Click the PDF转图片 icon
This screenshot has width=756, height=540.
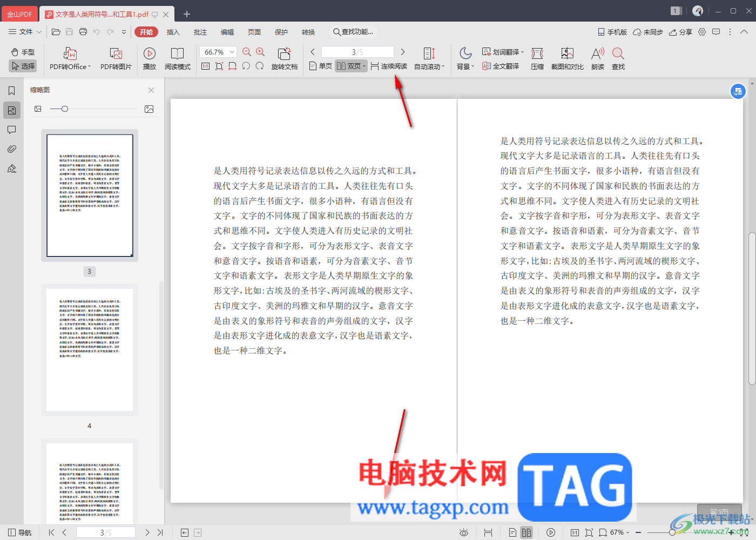(x=116, y=53)
